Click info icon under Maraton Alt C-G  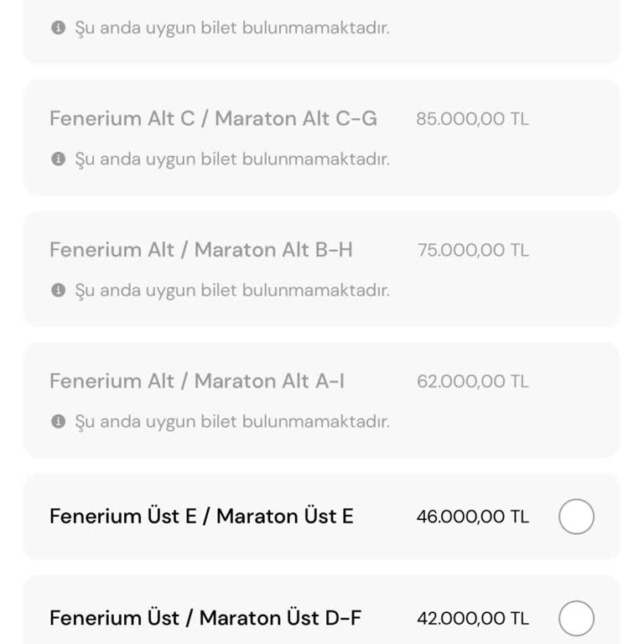pos(58,158)
